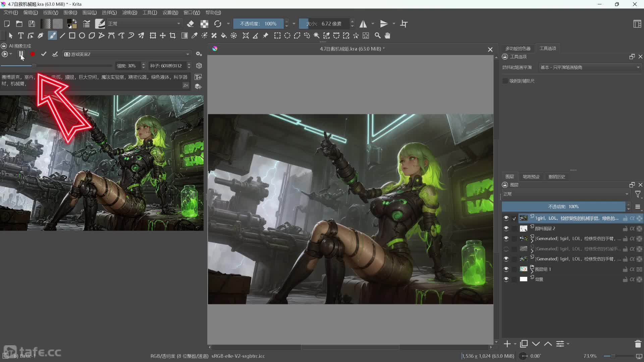Apply the AI result with checkmark
The height and width of the screenshot is (362, 644).
coord(44,54)
